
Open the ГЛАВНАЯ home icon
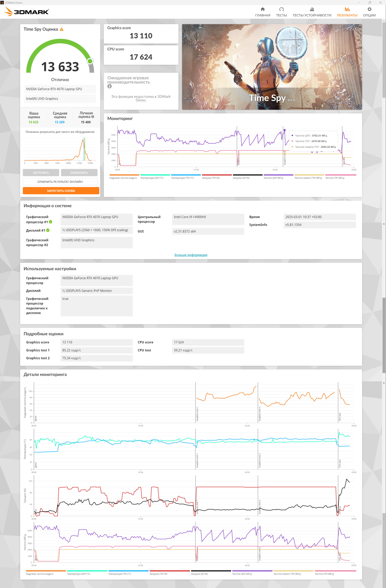pos(263,9)
